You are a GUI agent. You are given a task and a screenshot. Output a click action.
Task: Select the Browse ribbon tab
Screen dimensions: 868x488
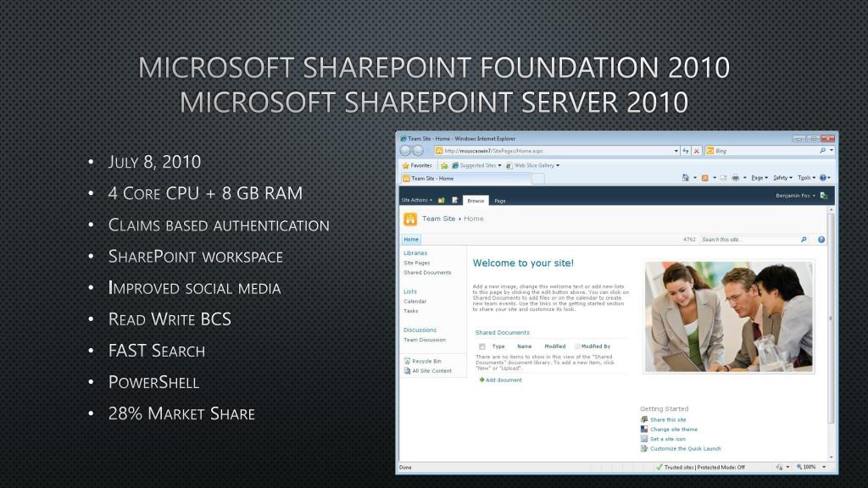coord(476,201)
